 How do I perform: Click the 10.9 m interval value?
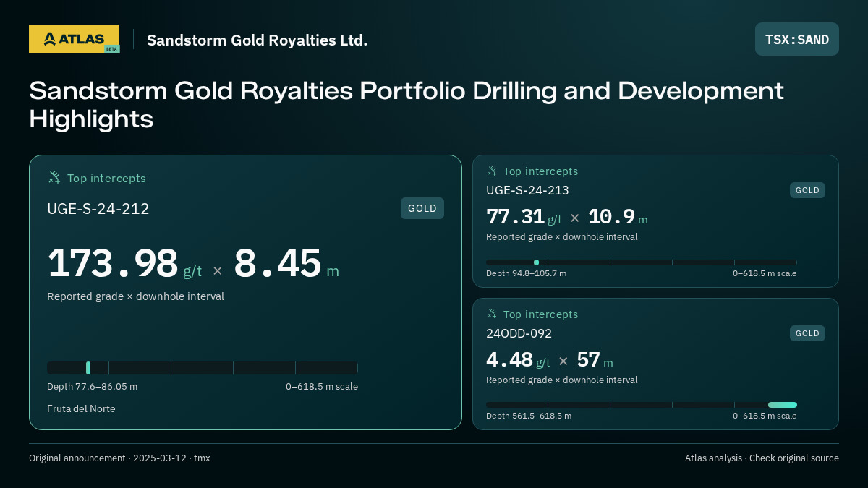[x=618, y=217]
